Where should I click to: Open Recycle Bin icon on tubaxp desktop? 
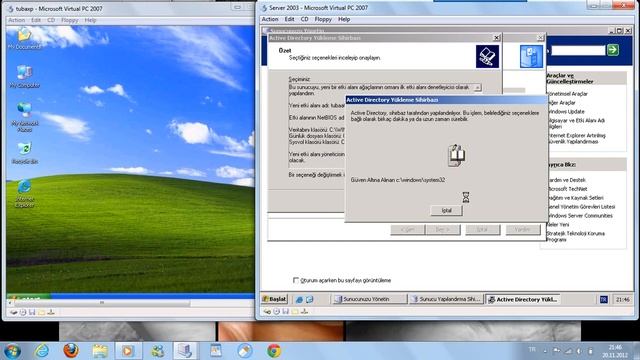click(x=24, y=153)
